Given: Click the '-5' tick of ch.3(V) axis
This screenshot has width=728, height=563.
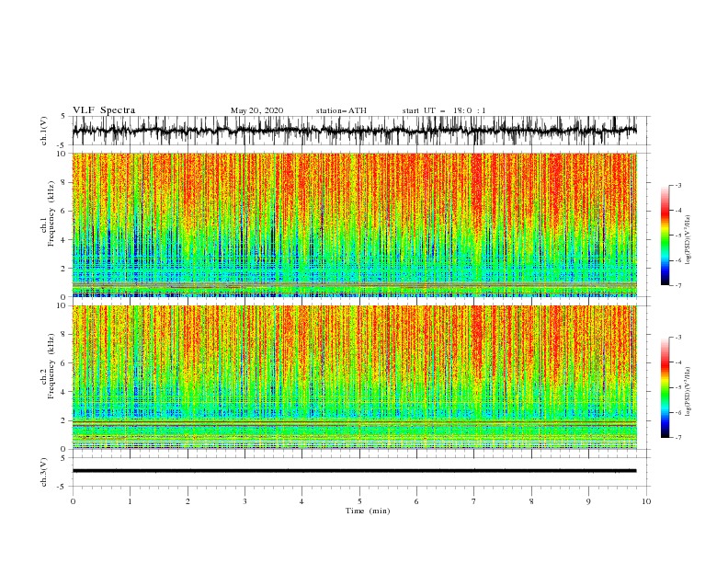Looking at the screenshot, I should tap(63, 487).
